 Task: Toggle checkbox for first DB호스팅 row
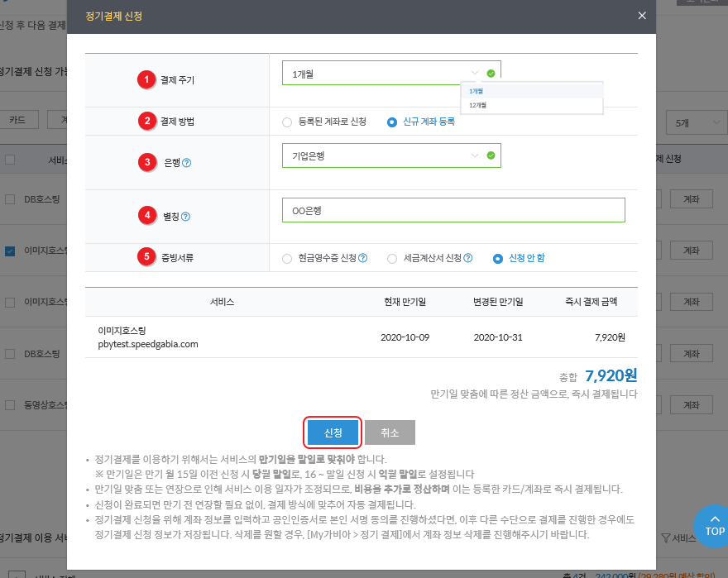tap(10, 199)
